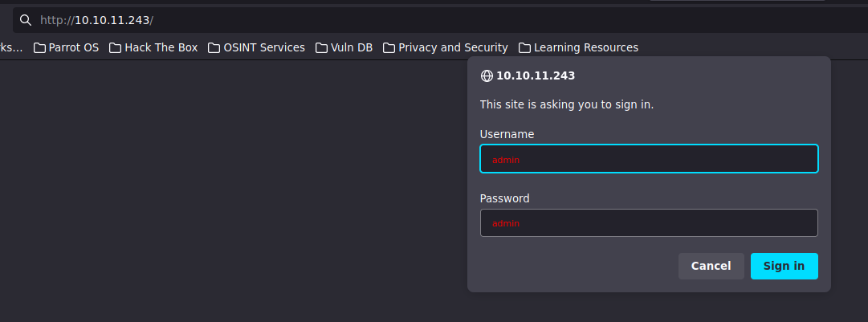Screen dimensions: 868x322
Task: Click the Parrot OS folder icon
Action: coord(39,48)
